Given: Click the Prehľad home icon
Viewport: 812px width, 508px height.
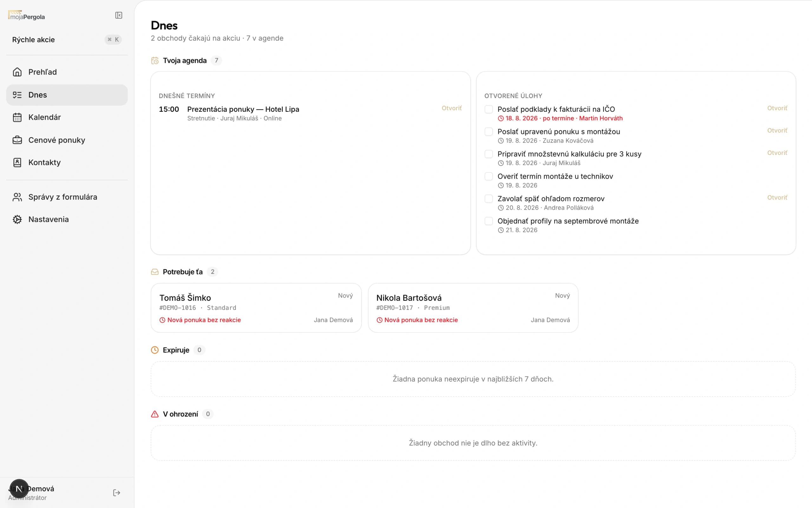Looking at the screenshot, I should click(17, 72).
